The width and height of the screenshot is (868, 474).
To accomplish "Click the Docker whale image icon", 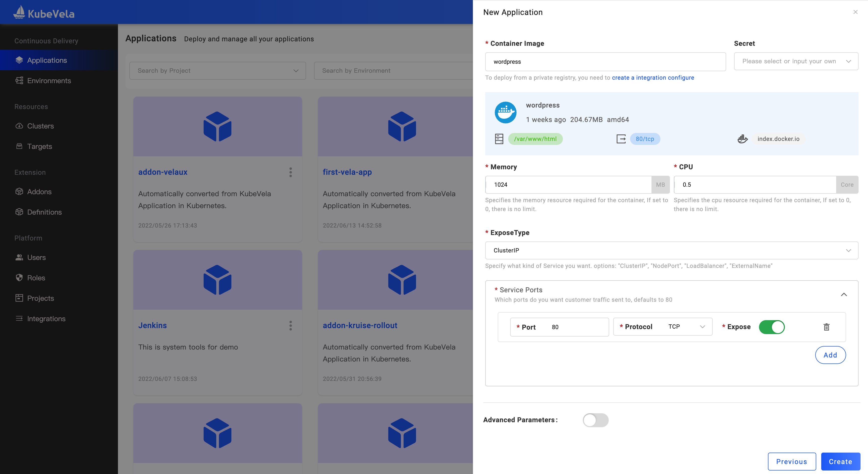I will tap(505, 113).
